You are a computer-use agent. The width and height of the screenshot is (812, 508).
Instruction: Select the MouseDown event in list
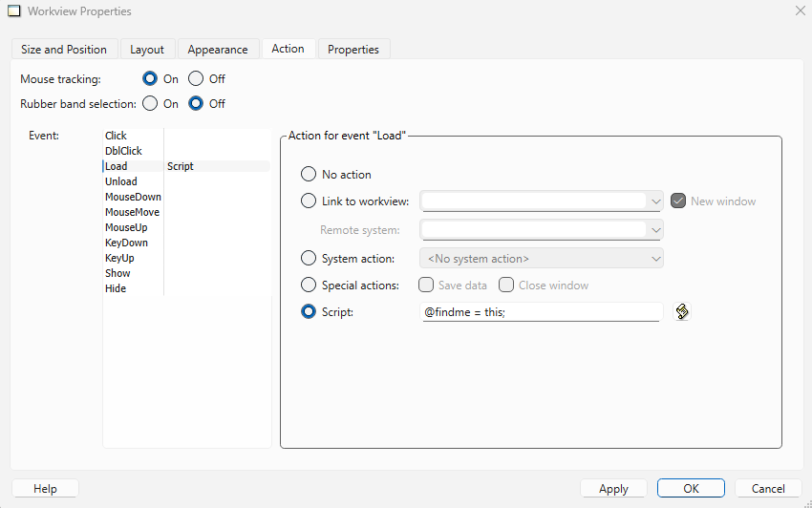(x=133, y=197)
